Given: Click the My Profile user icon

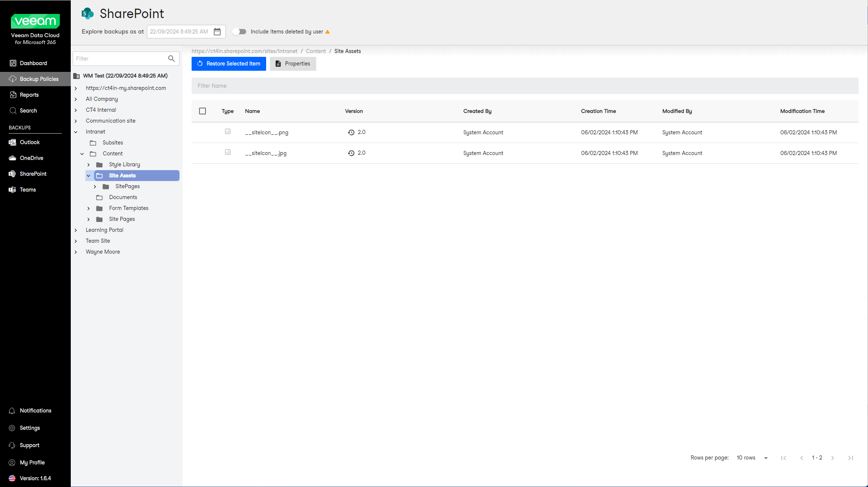Looking at the screenshot, I should click(12, 463).
